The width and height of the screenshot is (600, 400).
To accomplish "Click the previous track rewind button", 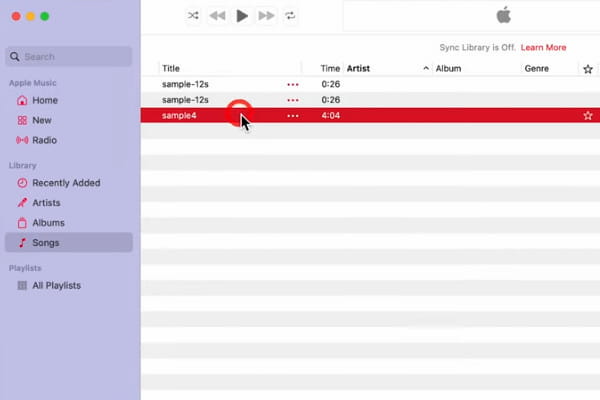I will (217, 16).
